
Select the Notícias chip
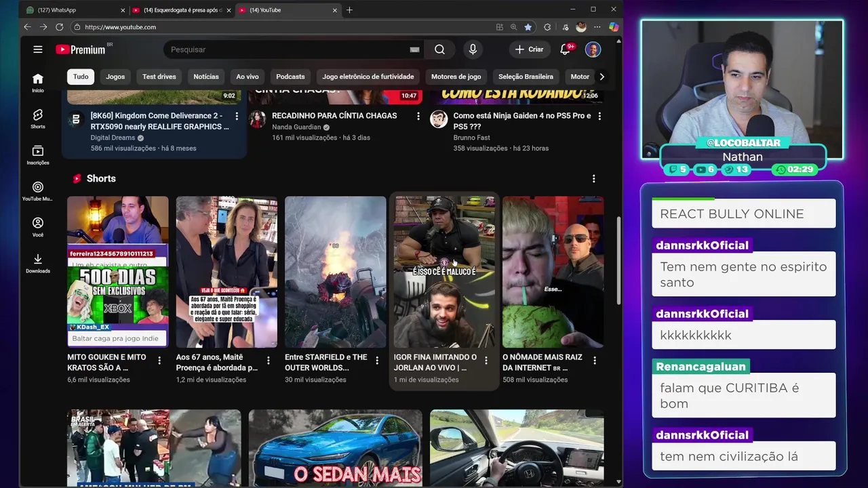(206, 77)
